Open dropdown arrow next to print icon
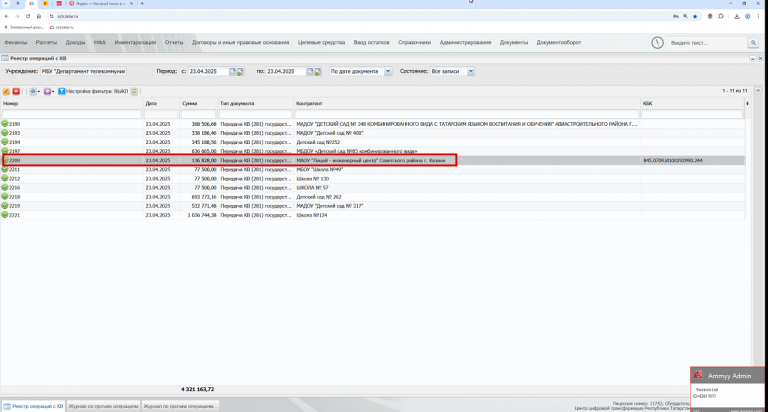The height and width of the screenshot is (412, 768). coord(39,92)
